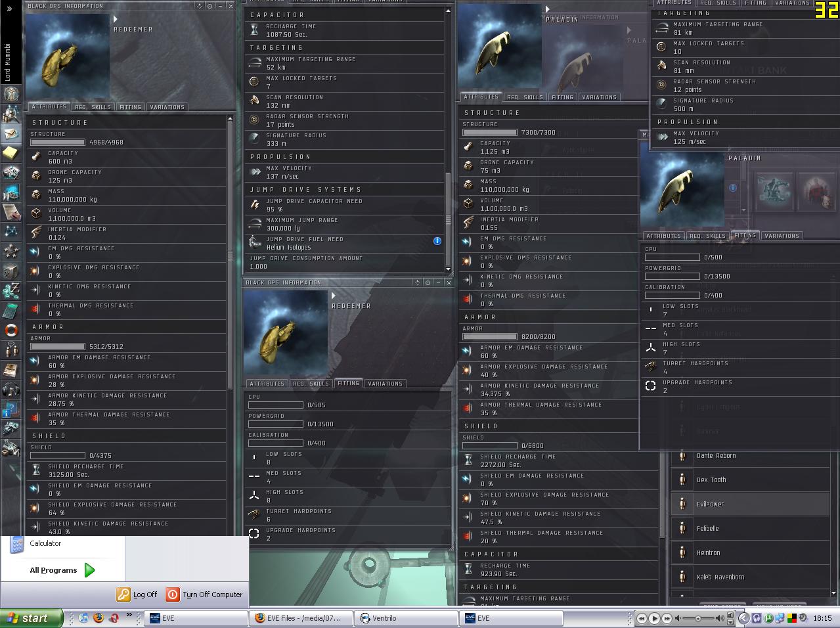Screen dimensions: 840x628
Task: Click the Windows start button
Action: click(x=32, y=618)
